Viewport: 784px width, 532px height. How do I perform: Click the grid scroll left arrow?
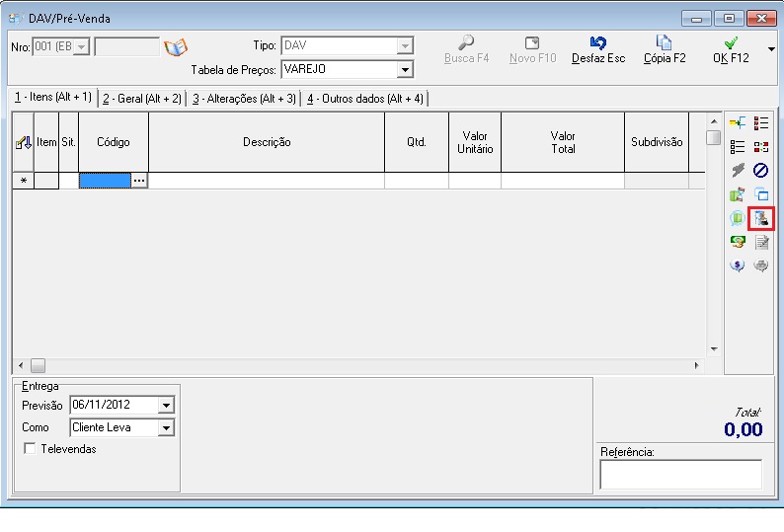21,365
